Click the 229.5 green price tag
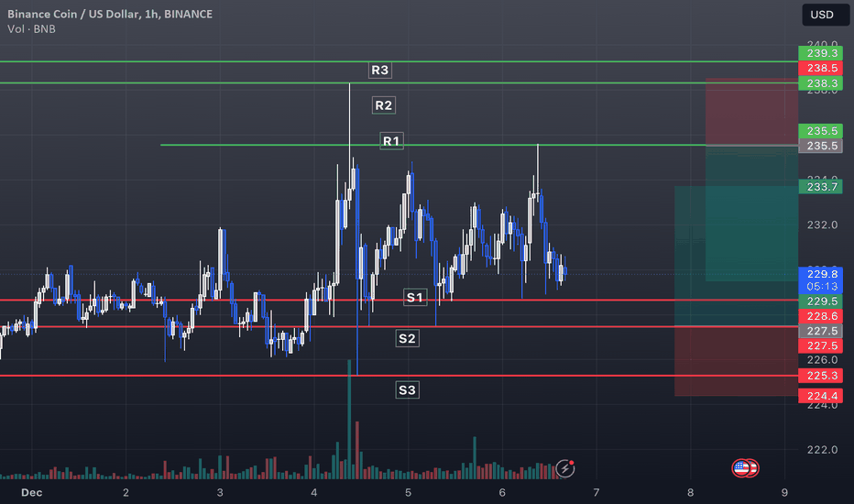 tap(820, 301)
